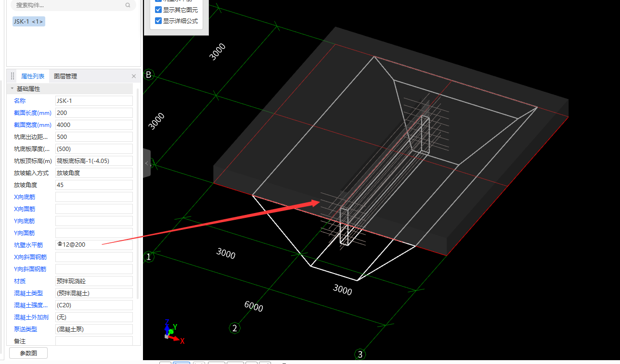
Task: Click the empty X向底筋 value field
Action: (x=94, y=197)
